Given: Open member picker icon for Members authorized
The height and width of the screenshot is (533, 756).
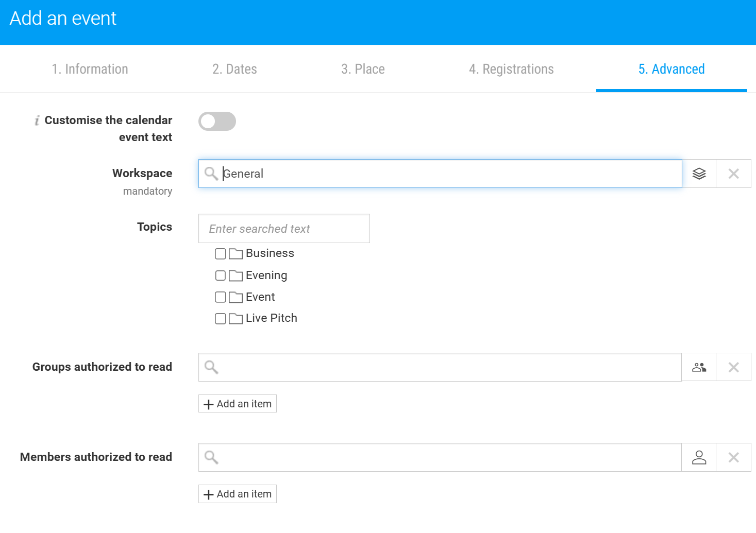Looking at the screenshot, I should (x=699, y=457).
